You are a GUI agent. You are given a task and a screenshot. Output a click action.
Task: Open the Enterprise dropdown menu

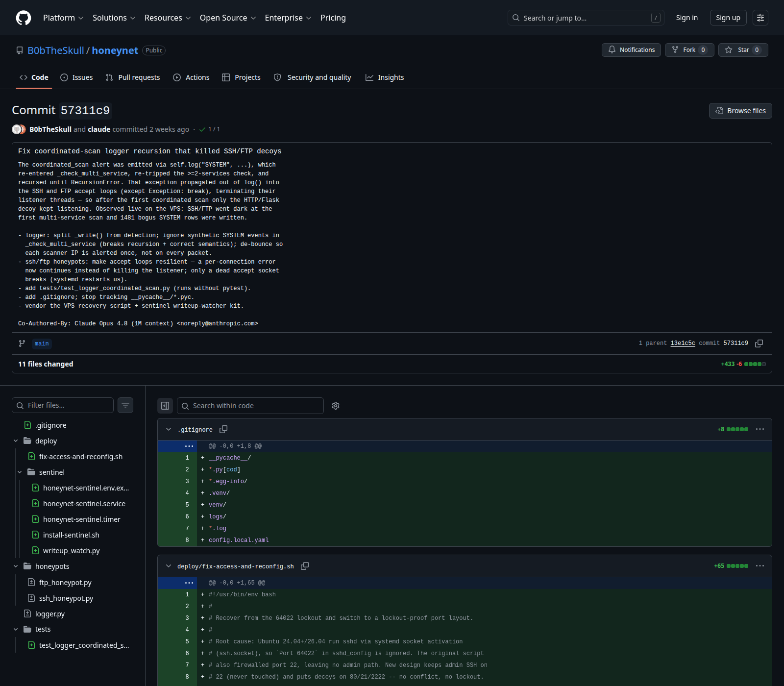(x=288, y=18)
